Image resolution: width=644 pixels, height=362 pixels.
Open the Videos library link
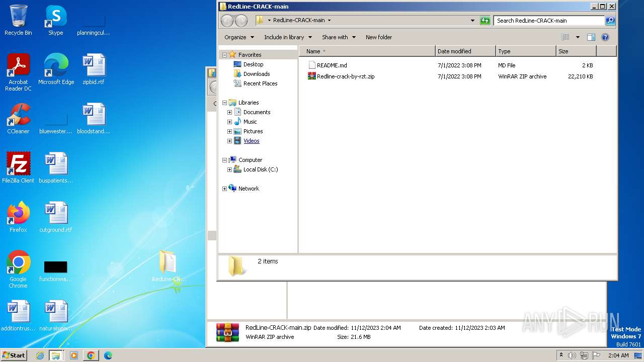click(252, 141)
